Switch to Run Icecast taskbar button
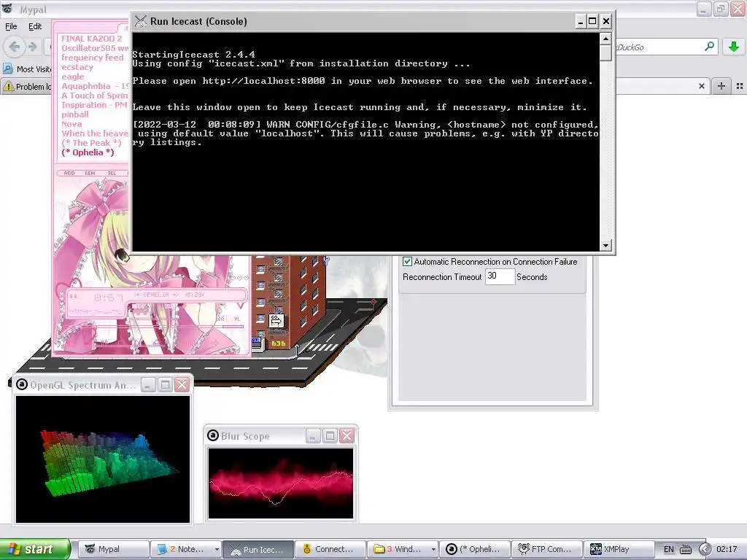This screenshot has width=747, height=560. point(258,549)
